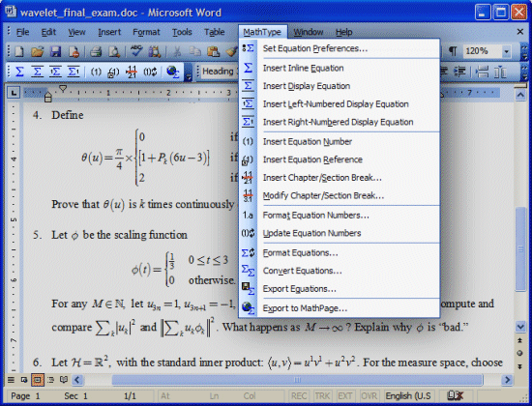Toggle the Show/Hide paragraph marks icon
Screen dimensions: 532x406
(x=453, y=51)
